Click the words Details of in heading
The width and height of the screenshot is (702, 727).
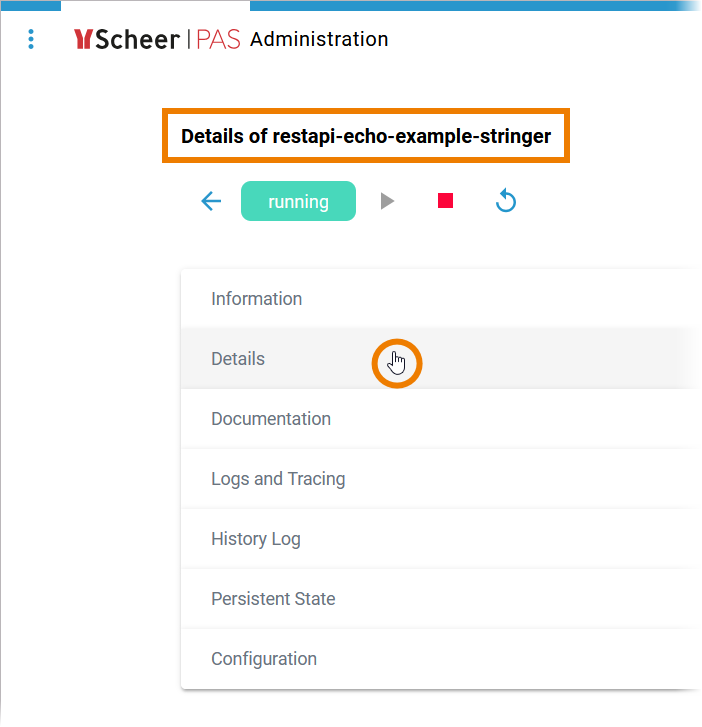click(x=224, y=136)
